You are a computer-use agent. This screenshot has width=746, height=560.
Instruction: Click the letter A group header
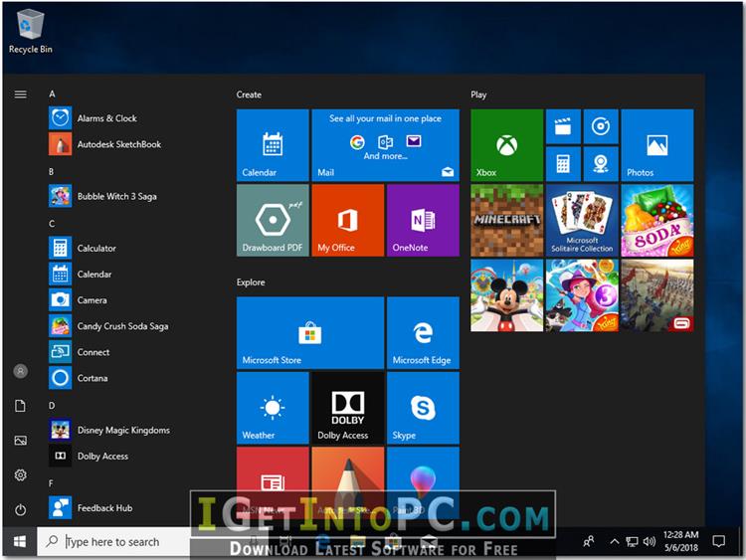52,94
